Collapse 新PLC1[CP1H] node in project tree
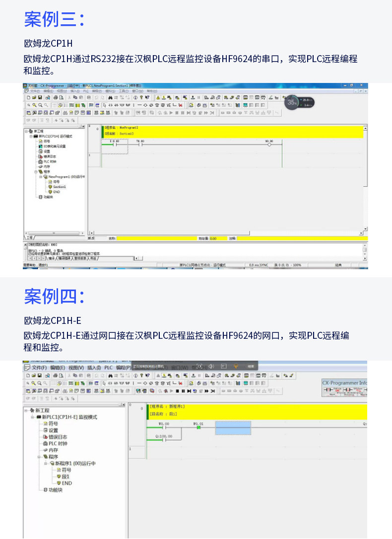This screenshot has height=539, width=392. point(31,137)
